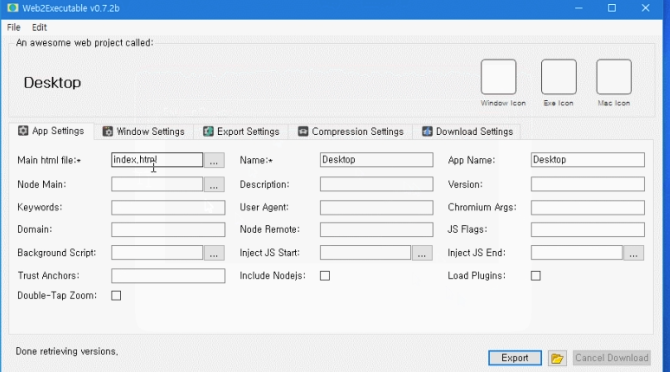Open output folder with yellow folder icon
670x372 pixels.
pos(557,358)
